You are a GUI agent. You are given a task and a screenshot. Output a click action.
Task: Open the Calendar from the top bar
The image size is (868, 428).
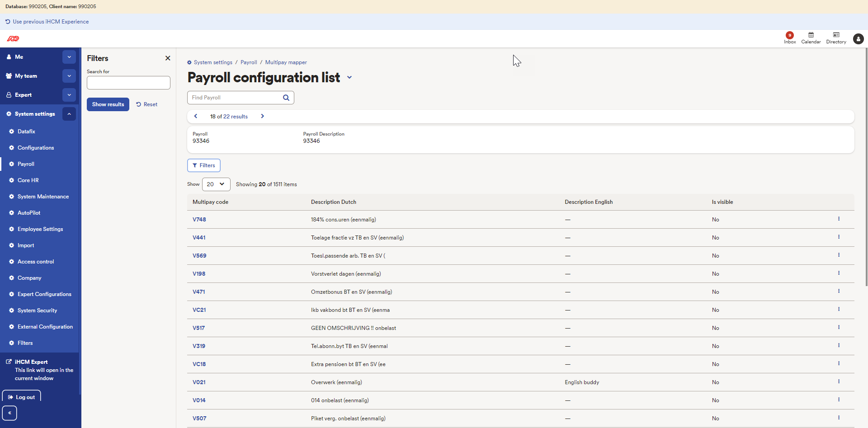click(811, 38)
